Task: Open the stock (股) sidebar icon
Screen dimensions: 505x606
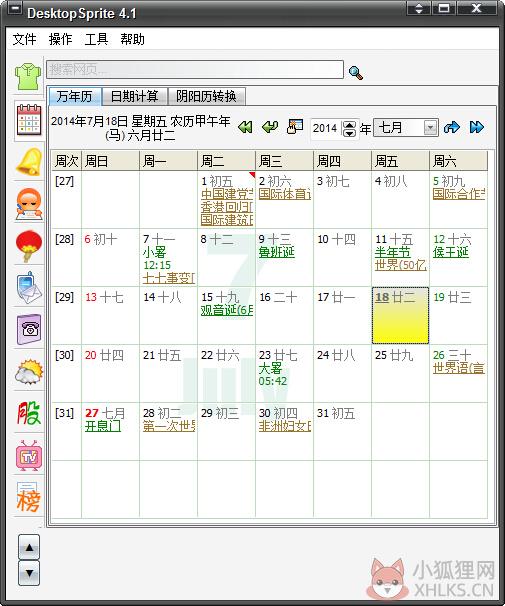Action: click(29, 413)
